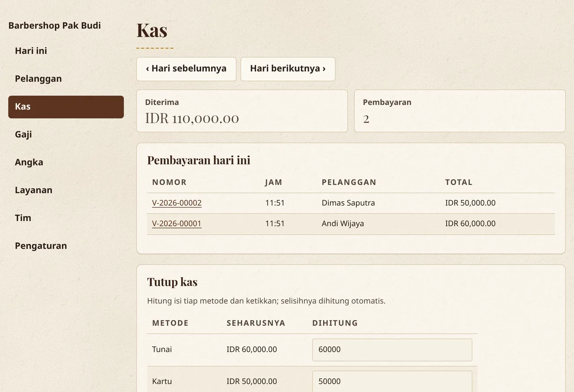Open receipt V-2026-00002
Viewport: 574px width, 392px height.
pyautogui.click(x=177, y=203)
